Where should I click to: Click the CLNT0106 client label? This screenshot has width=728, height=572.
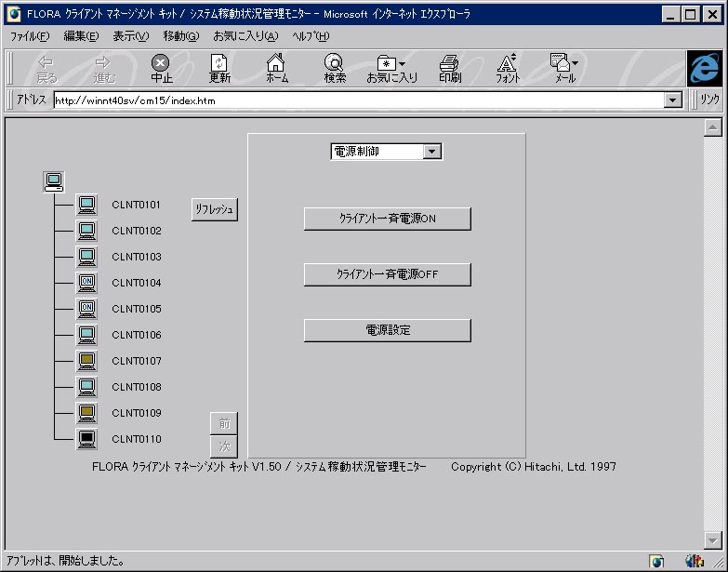(137, 335)
